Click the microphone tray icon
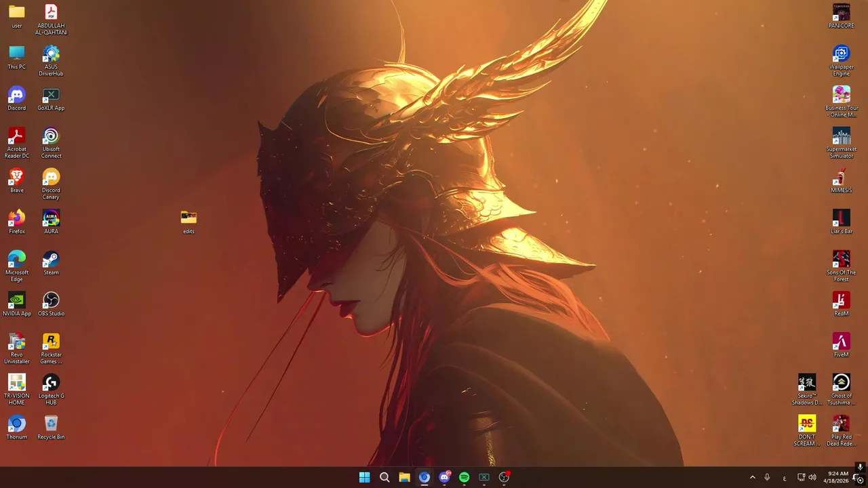This screenshot has height=488, width=868. (767, 477)
